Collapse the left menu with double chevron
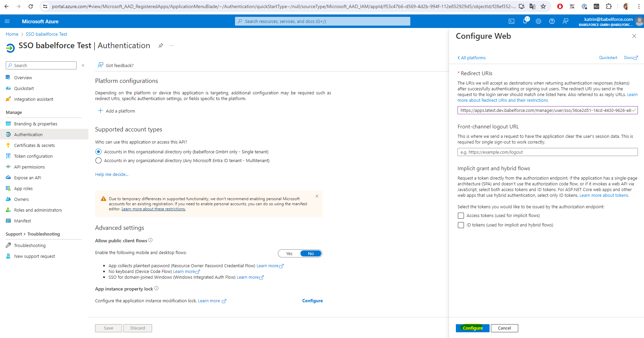644x338 pixels. point(83,65)
